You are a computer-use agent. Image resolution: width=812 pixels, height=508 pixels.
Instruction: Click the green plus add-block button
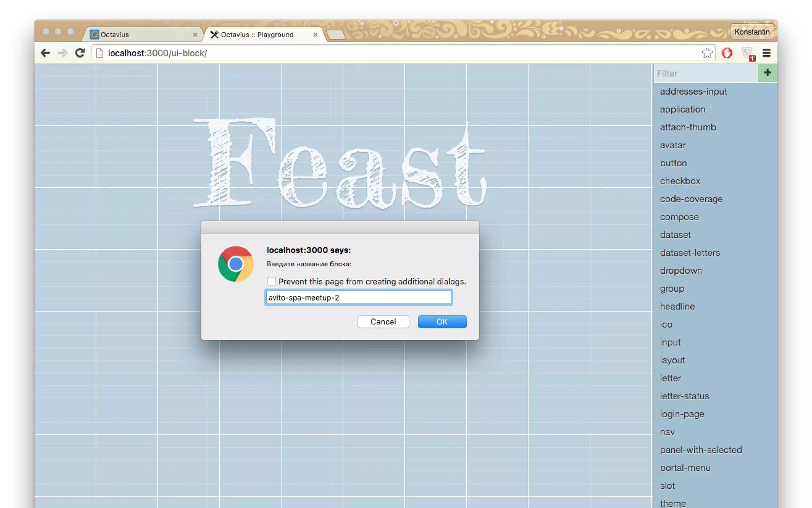[x=767, y=73]
